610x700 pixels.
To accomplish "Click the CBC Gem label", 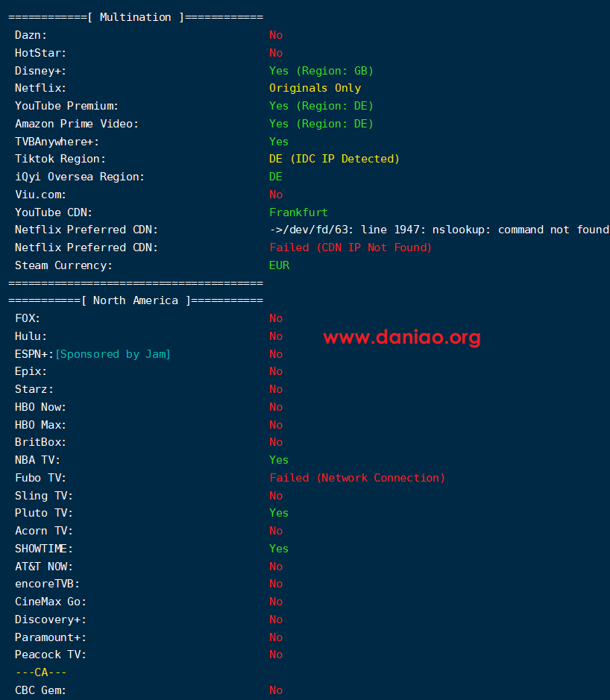I will coord(40,690).
